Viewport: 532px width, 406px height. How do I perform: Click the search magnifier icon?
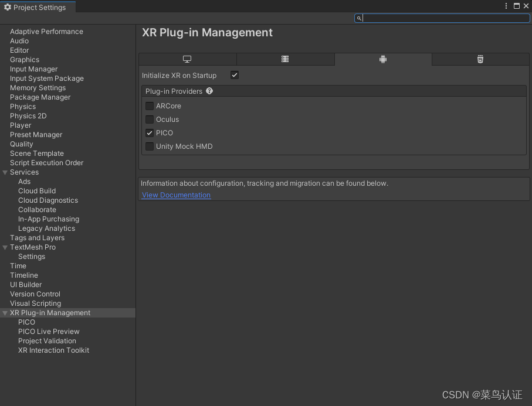pyautogui.click(x=359, y=18)
